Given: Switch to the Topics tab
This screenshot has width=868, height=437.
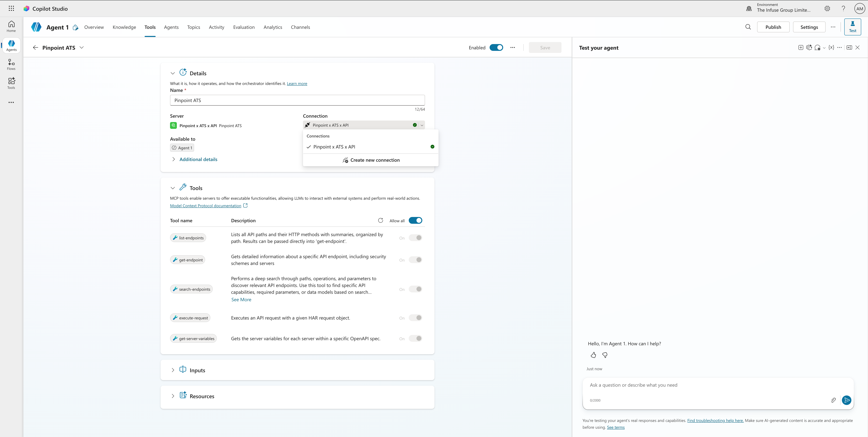Looking at the screenshot, I should click(x=194, y=27).
